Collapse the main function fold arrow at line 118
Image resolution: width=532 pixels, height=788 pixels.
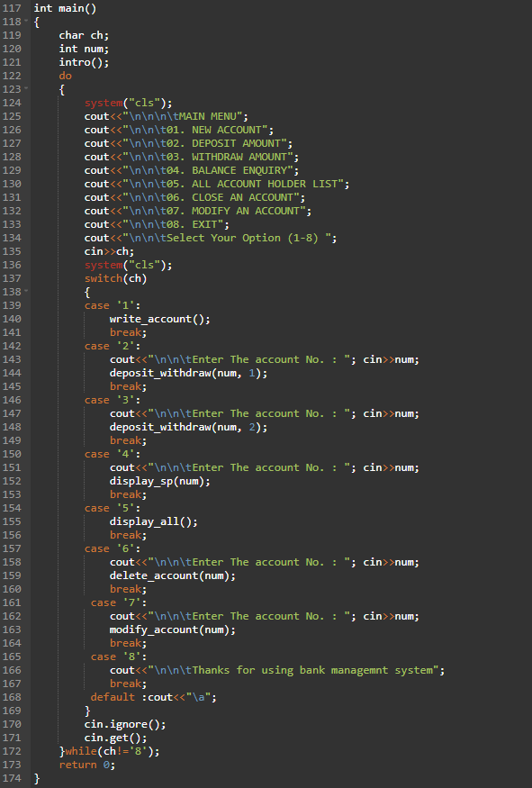point(26,22)
